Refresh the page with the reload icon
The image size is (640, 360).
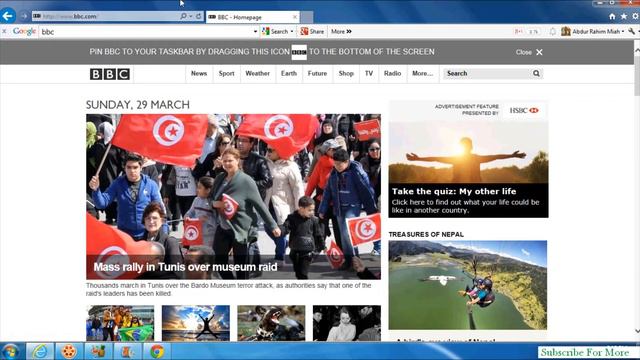pos(199,16)
